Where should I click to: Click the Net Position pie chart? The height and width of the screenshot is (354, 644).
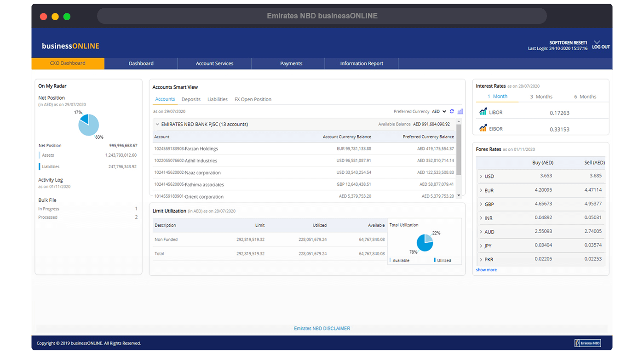click(x=88, y=125)
